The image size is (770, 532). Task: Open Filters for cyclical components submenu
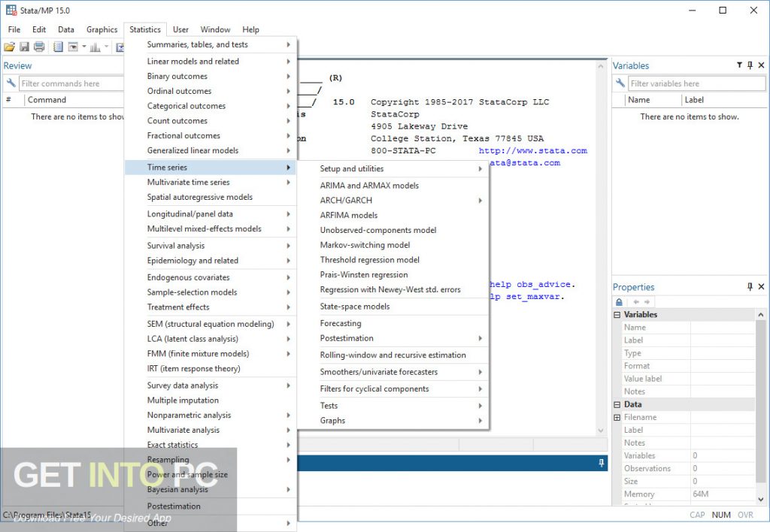(393, 388)
